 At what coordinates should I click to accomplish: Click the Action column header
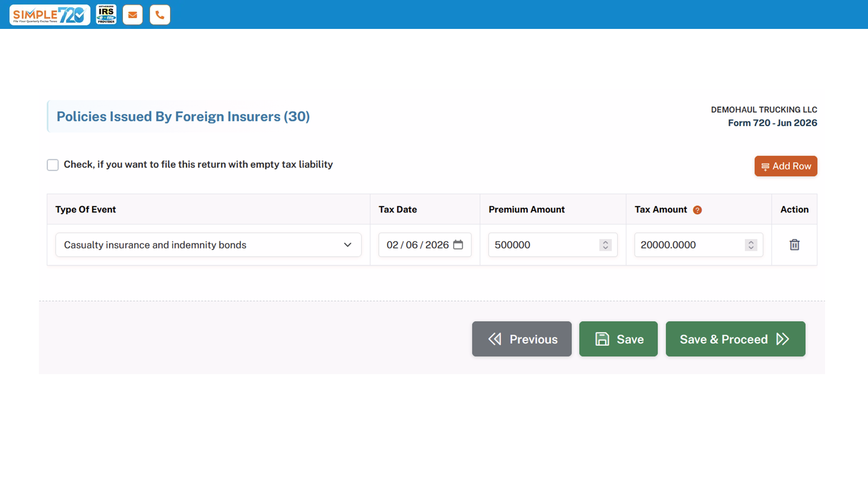[x=794, y=210]
